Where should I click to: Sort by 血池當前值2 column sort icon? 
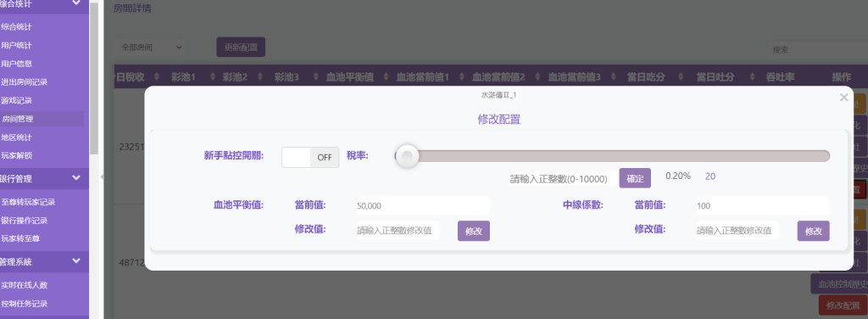click(x=537, y=77)
